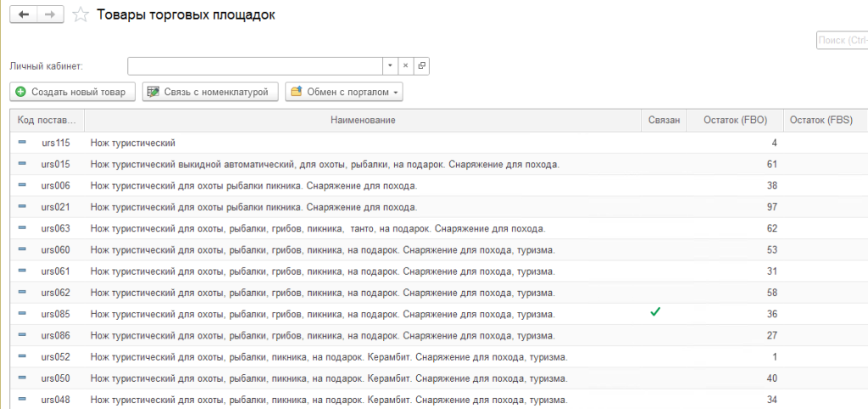Sort by the Наименование column header
The width and height of the screenshot is (868, 409).
[x=363, y=120]
